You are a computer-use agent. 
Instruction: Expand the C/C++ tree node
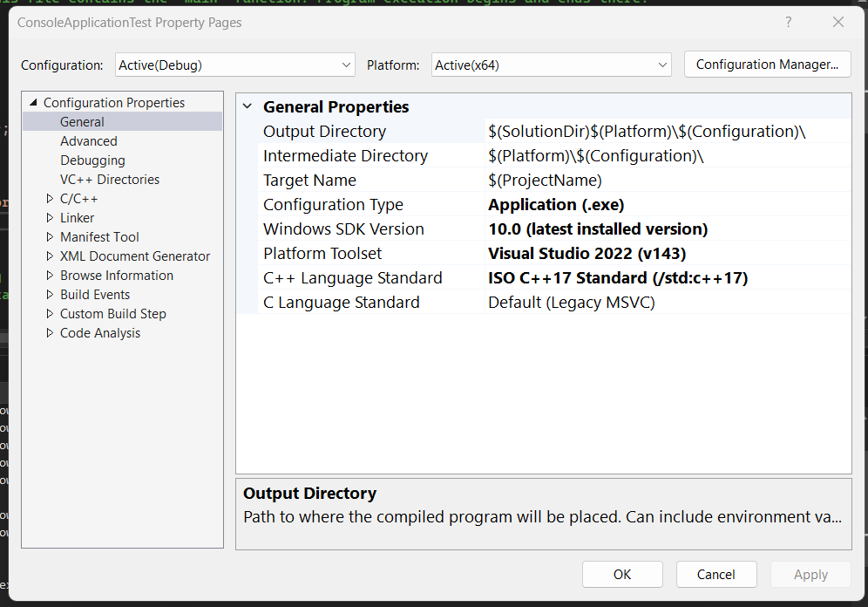click(x=50, y=199)
